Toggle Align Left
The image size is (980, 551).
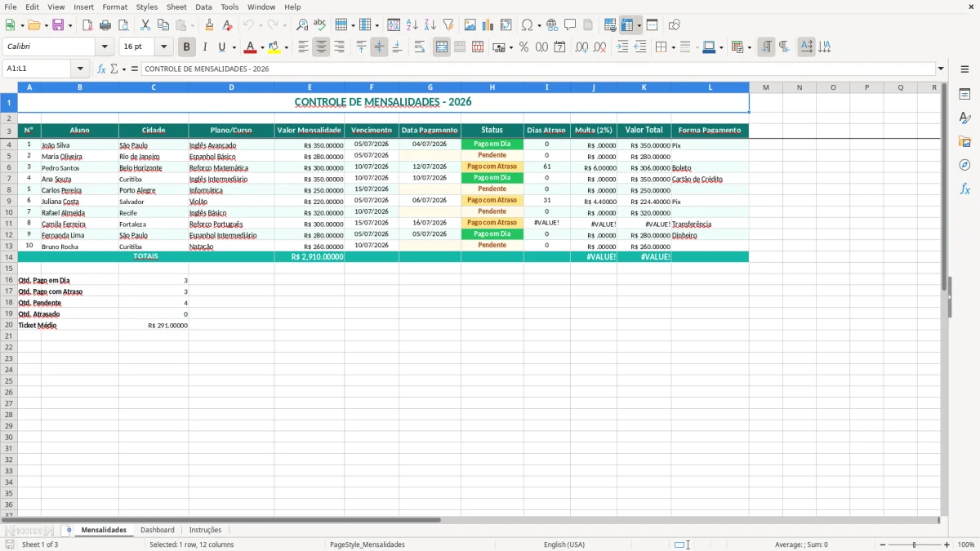pos(303,47)
